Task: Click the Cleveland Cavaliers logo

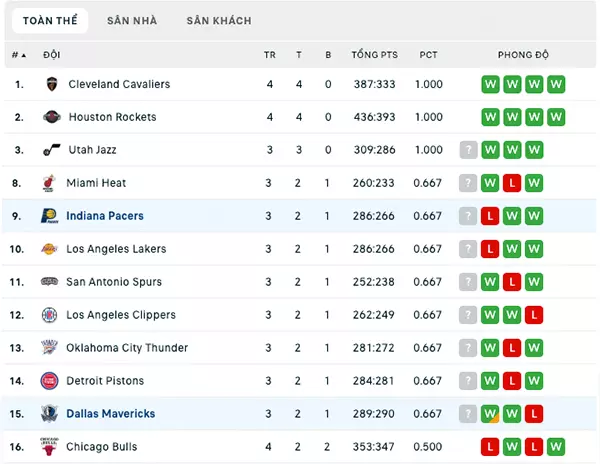Action: 52,84
